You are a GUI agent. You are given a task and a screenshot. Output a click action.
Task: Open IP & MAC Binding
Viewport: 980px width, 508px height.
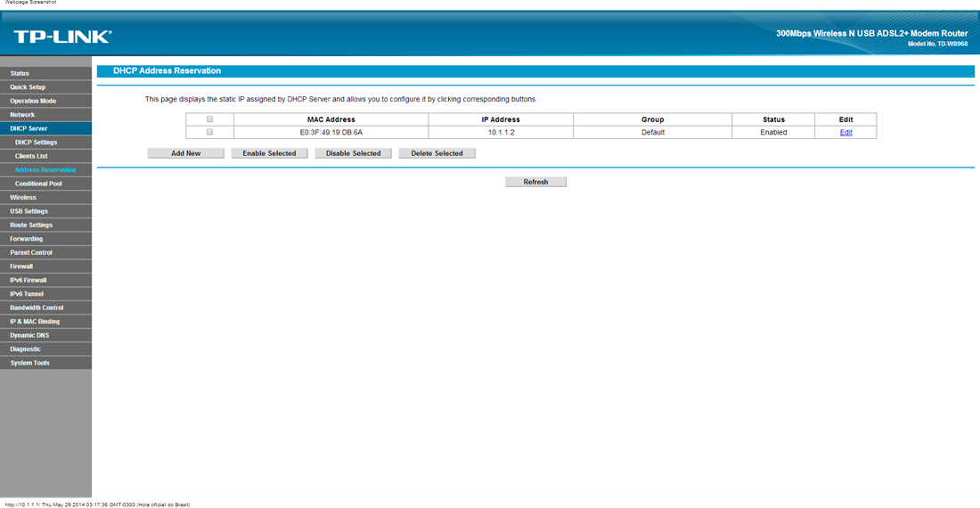(x=45, y=321)
